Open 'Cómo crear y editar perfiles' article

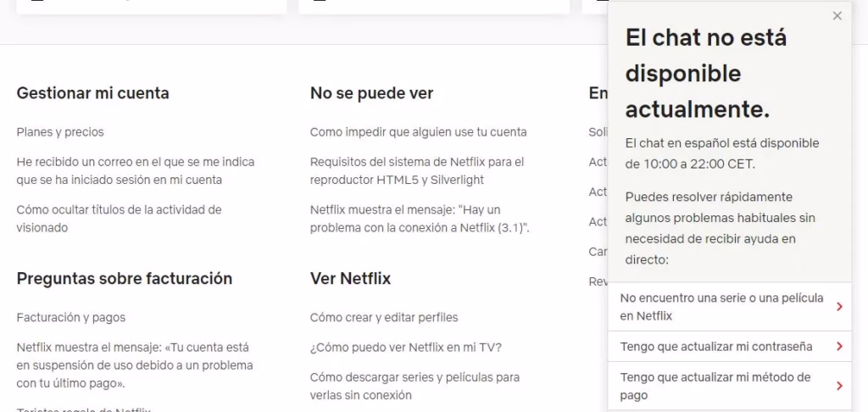point(384,317)
